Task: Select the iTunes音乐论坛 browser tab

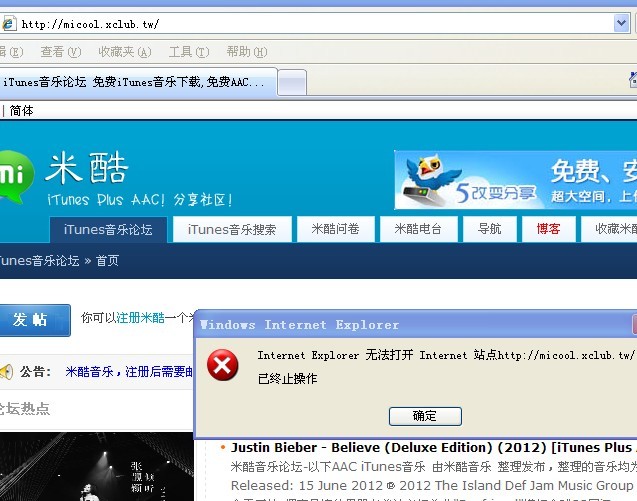Action: pyautogui.click(x=138, y=82)
